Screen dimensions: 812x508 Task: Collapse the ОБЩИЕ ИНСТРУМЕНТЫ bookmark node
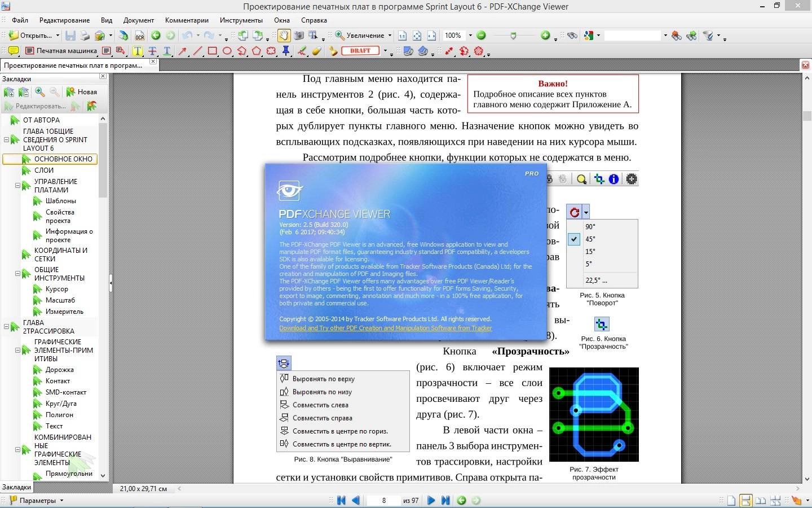click(x=17, y=273)
